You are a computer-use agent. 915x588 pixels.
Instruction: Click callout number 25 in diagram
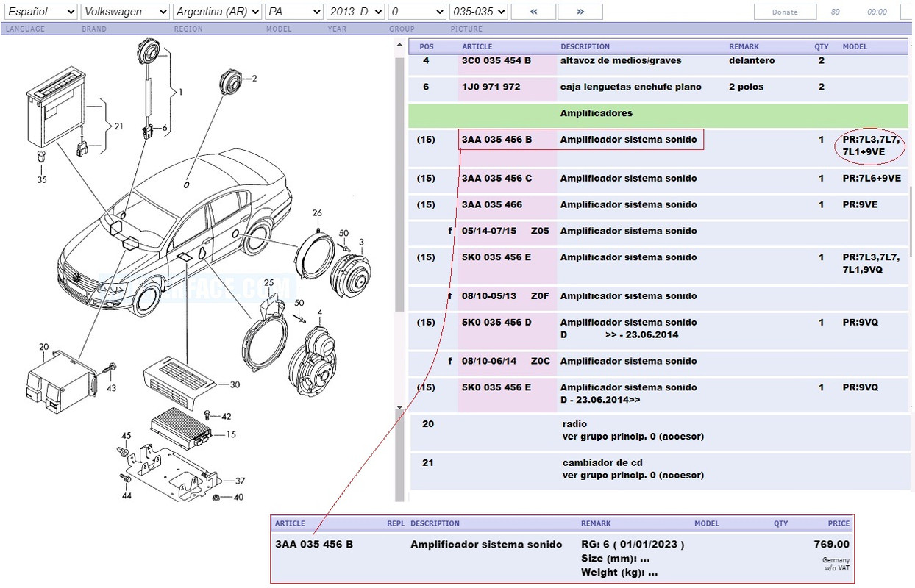pyautogui.click(x=268, y=282)
